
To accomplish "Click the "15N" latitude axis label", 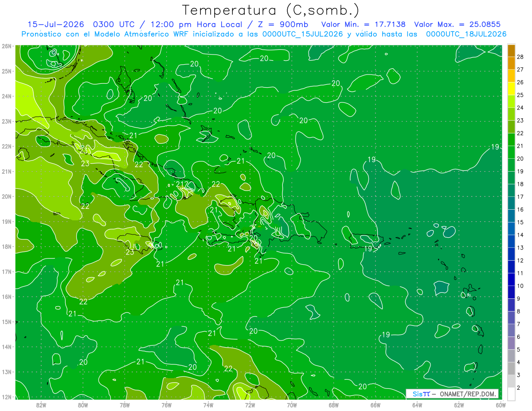I will tap(7, 322).
